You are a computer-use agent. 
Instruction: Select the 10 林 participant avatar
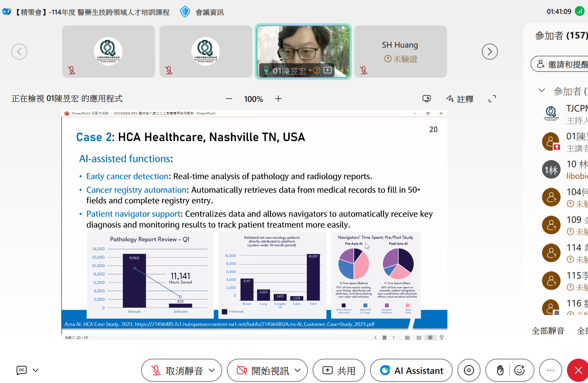coord(551,169)
